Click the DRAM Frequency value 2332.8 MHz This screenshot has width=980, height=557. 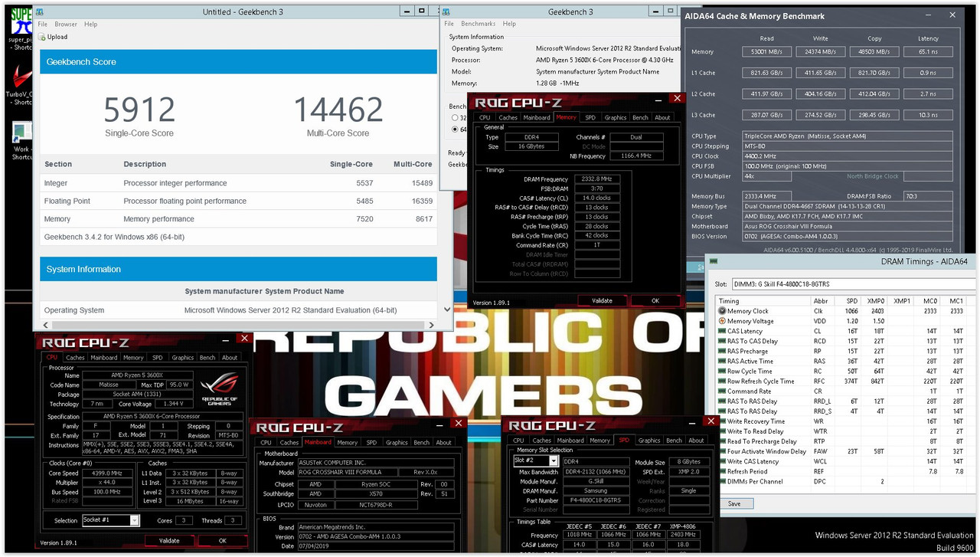tap(596, 179)
